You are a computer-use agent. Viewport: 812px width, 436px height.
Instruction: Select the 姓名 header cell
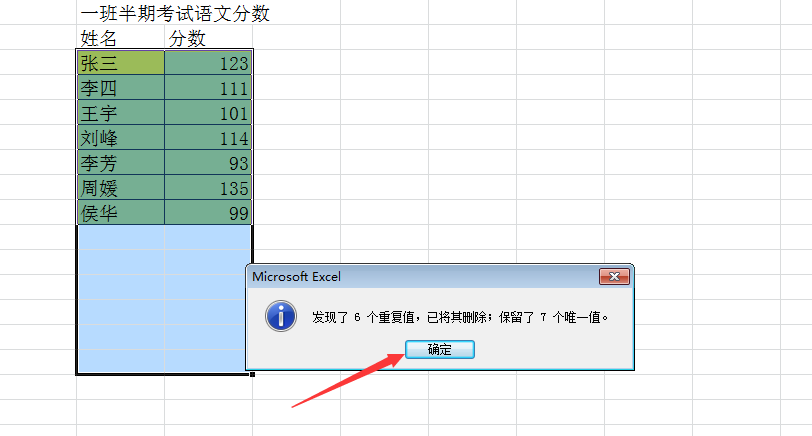pyautogui.click(x=121, y=38)
